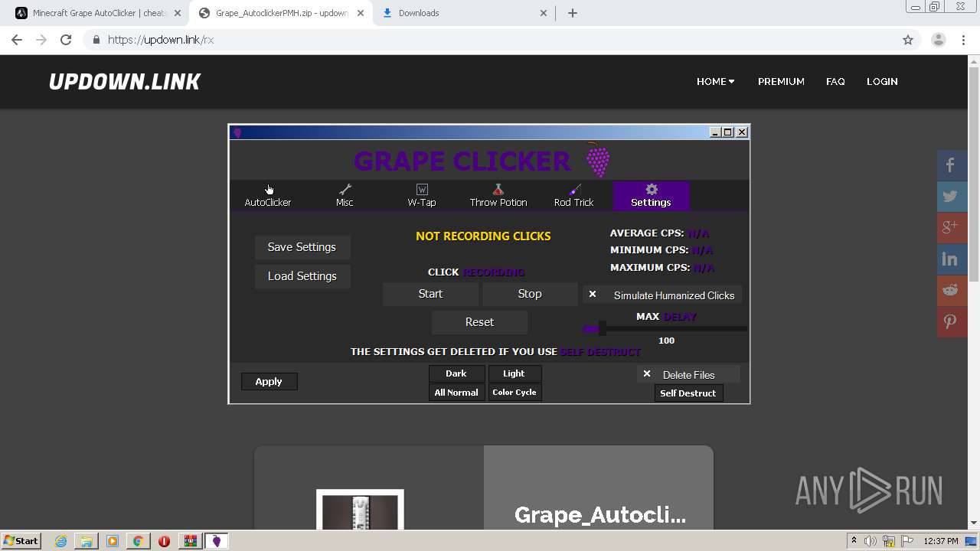980x551 pixels.
Task: Go back in browser
Action: tap(17, 40)
